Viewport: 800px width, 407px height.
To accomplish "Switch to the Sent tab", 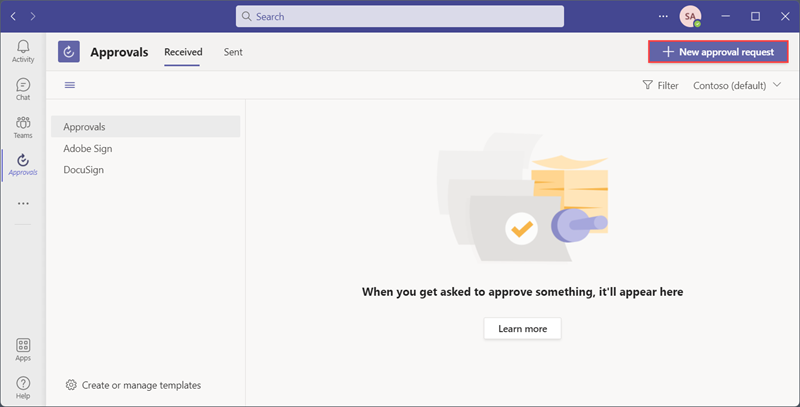I will click(x=233, y=52).
